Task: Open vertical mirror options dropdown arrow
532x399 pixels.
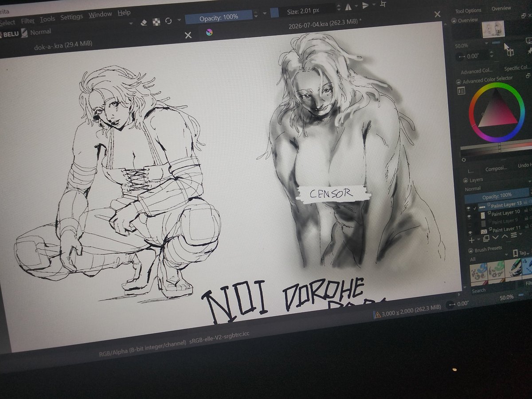Action: (374, 4)
